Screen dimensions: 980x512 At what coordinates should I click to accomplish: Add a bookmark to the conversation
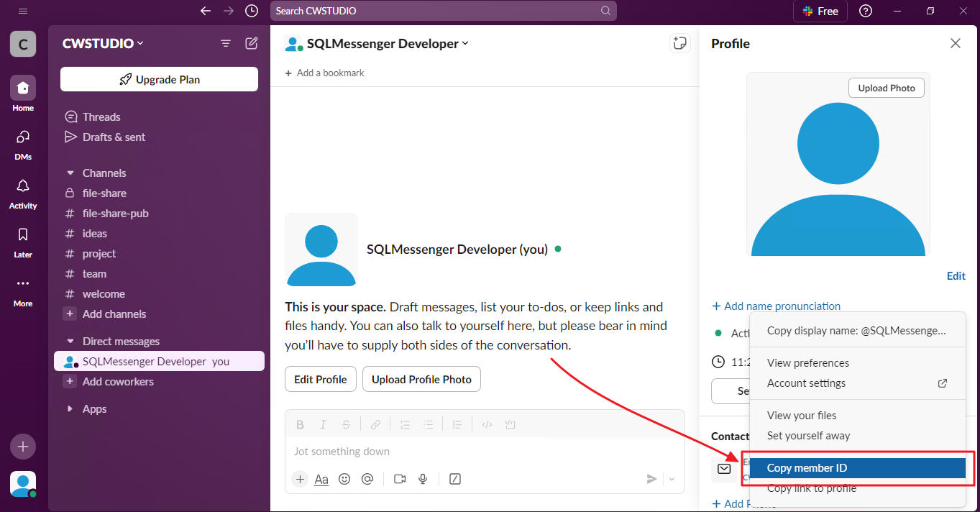pyautogui.click(x=324, y=73)
